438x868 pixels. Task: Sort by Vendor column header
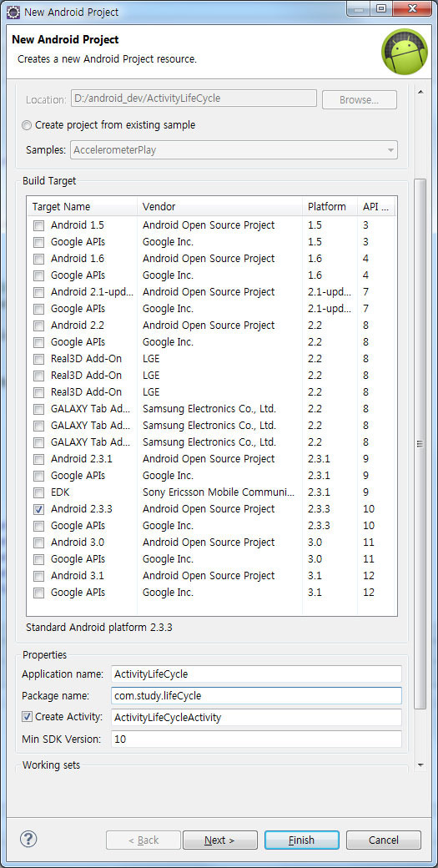(219, 207)
